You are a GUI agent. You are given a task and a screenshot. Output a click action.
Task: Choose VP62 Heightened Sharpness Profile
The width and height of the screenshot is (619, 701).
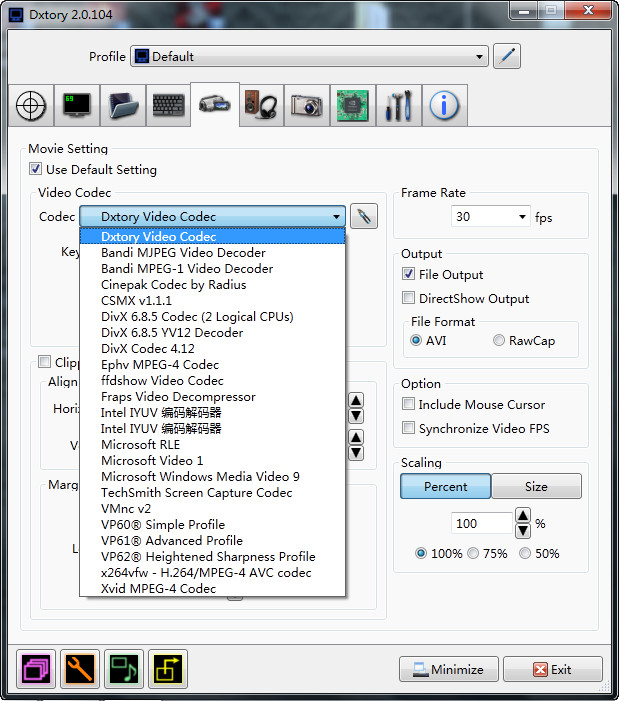[x=212, y=557]
